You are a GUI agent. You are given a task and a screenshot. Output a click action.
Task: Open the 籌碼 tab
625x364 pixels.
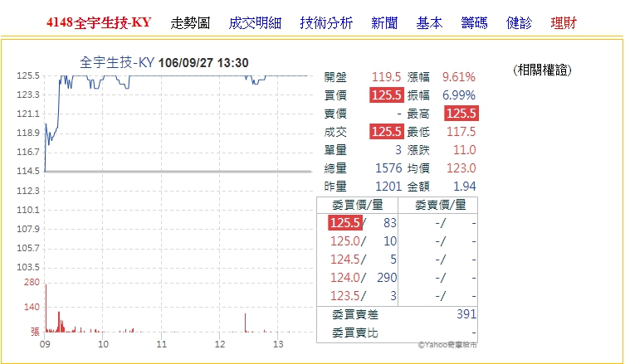pos(474,22)
